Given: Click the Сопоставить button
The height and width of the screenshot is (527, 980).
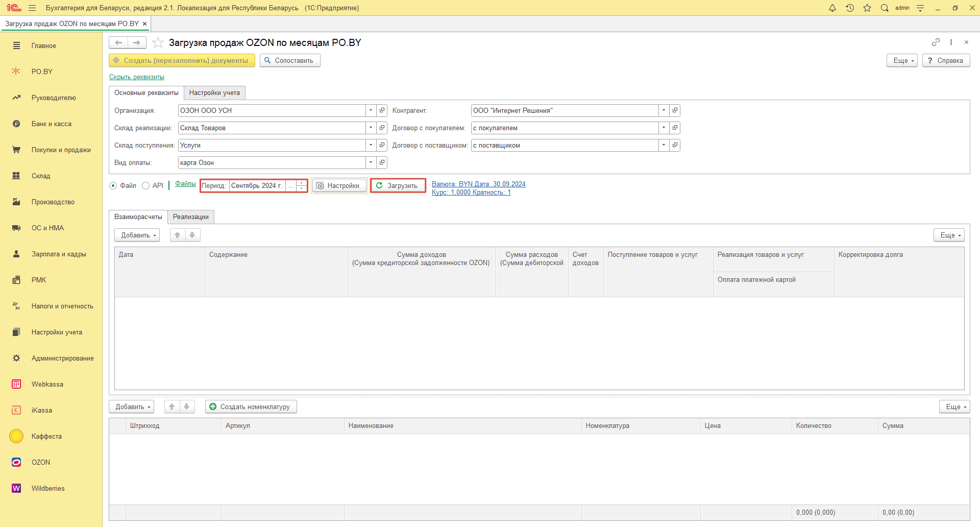Looking at the screenshot, I should tap(290, 60).
